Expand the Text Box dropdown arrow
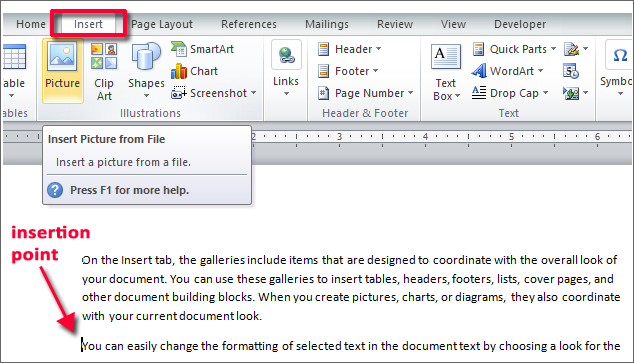Viewport: 634px width, 363px height. pyautogui.click(x=458, y=96)
